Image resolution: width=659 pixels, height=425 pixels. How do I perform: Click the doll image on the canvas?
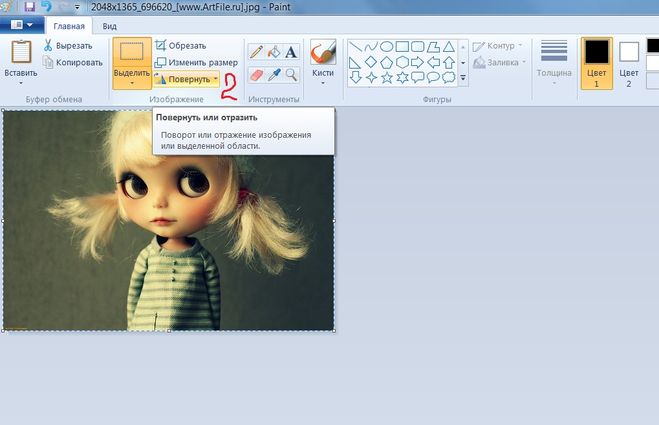tap(169, 220)
